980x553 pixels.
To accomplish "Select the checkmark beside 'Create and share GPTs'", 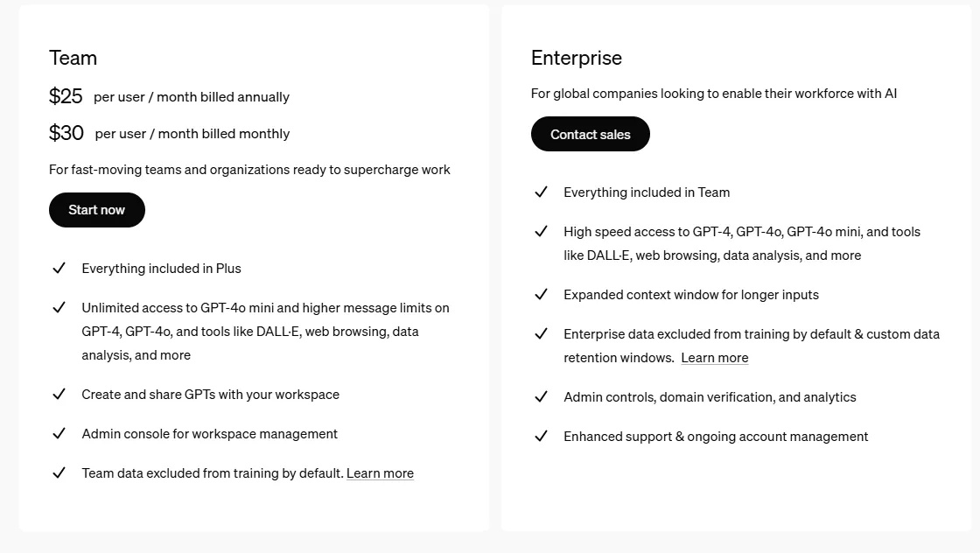I will (x=59, y=394).
